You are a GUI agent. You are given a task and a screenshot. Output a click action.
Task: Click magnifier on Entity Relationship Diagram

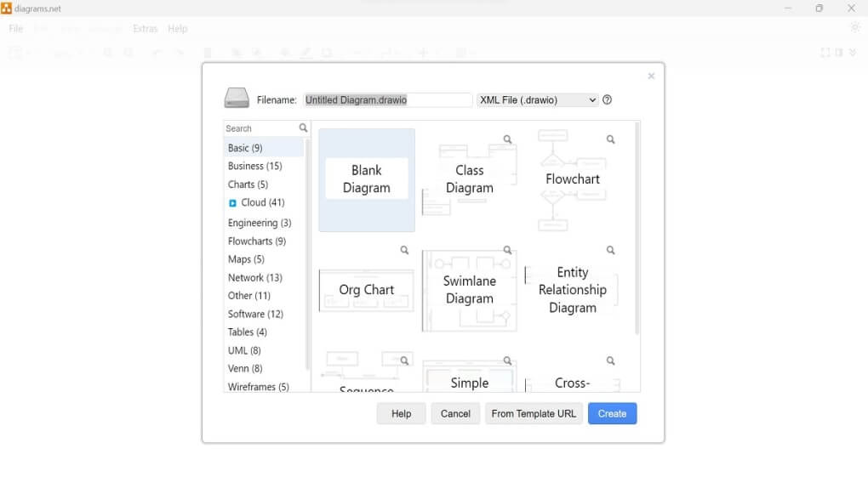click(x=610, y=250)
